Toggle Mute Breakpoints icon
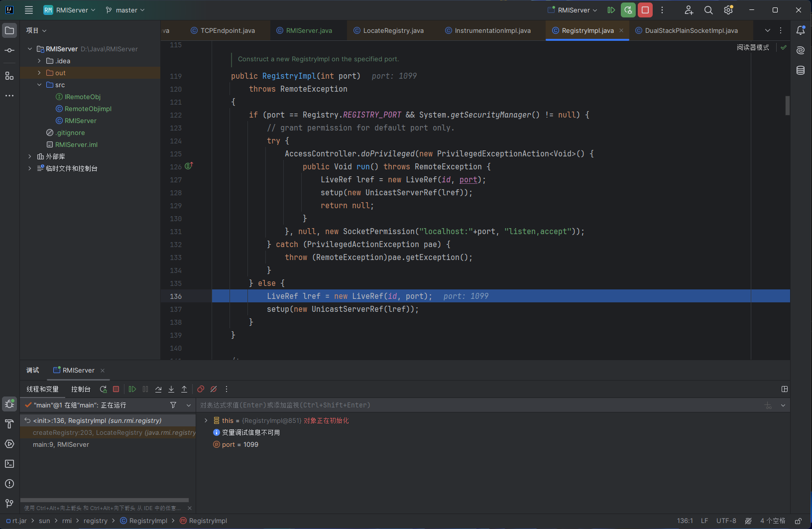Viewport: 812px width, 529px height. 214,389
